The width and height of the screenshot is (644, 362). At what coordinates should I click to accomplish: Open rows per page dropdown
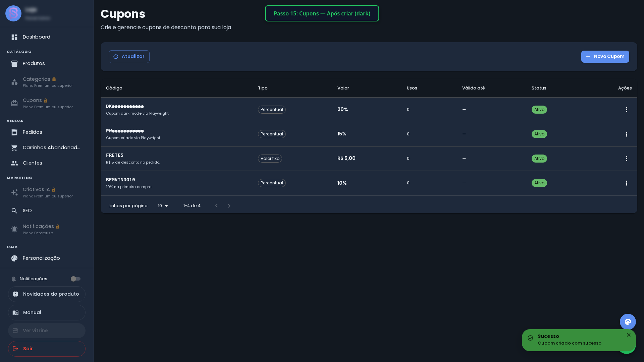[163, 206]
